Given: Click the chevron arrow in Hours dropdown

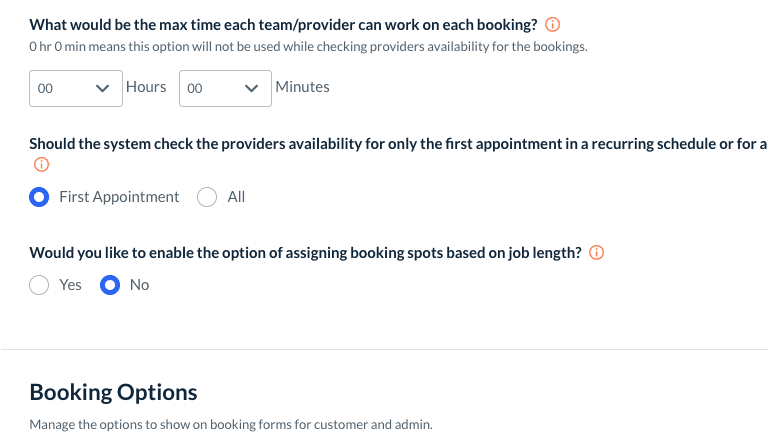Looking at the screenshot, I should pos(102,88).
